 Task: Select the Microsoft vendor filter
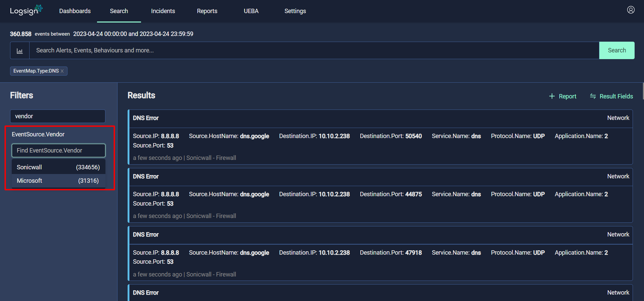(58, 181)
